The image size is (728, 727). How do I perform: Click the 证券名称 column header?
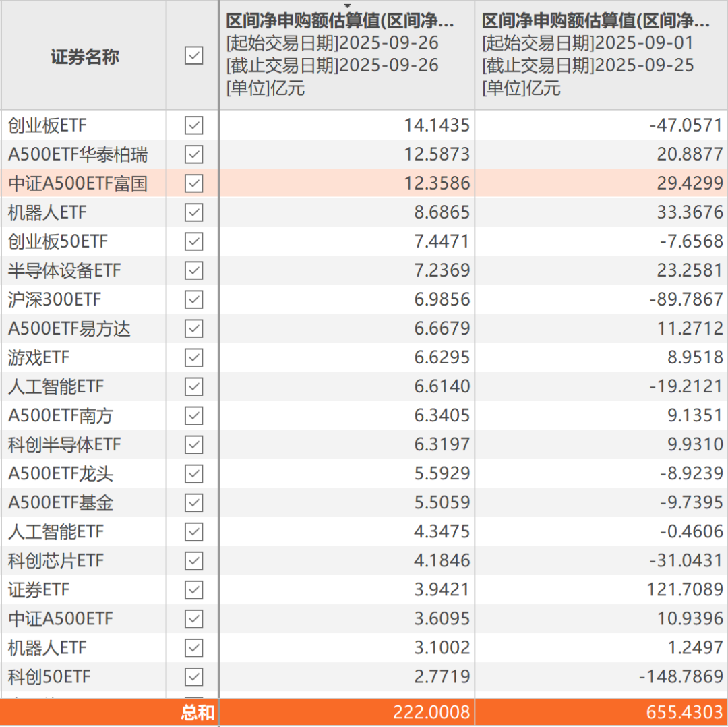coord(84,57)
